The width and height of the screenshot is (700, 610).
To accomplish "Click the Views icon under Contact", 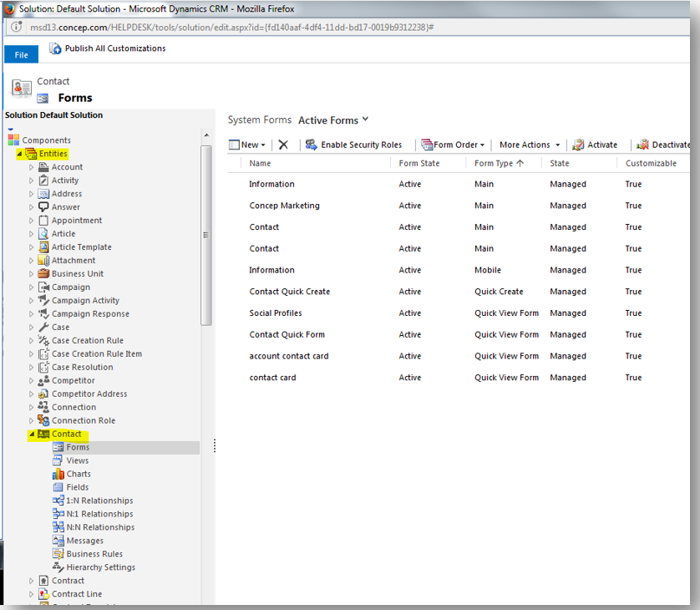I will point(58,460).
